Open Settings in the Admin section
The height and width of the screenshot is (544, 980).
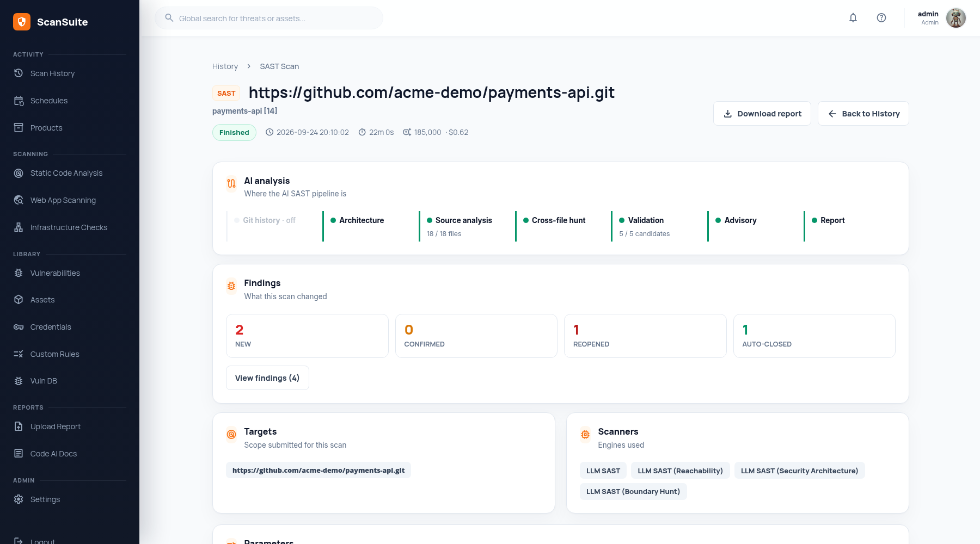point(70,499)
